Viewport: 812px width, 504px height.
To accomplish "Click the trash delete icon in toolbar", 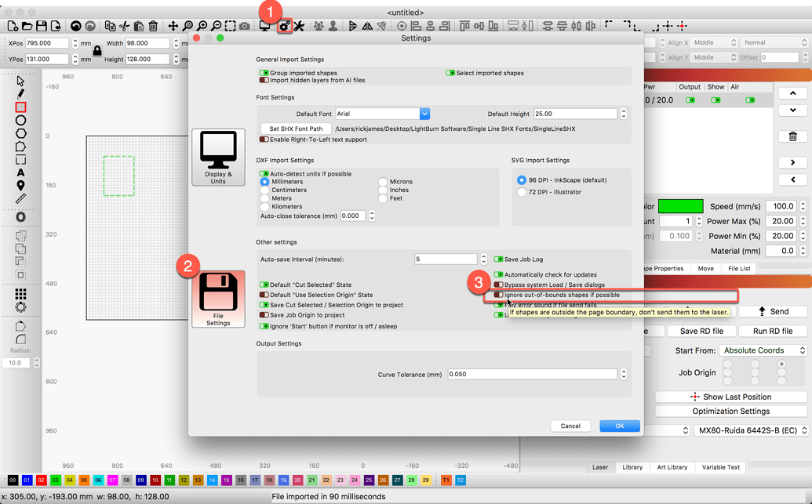I will click(x=154, y=27).
